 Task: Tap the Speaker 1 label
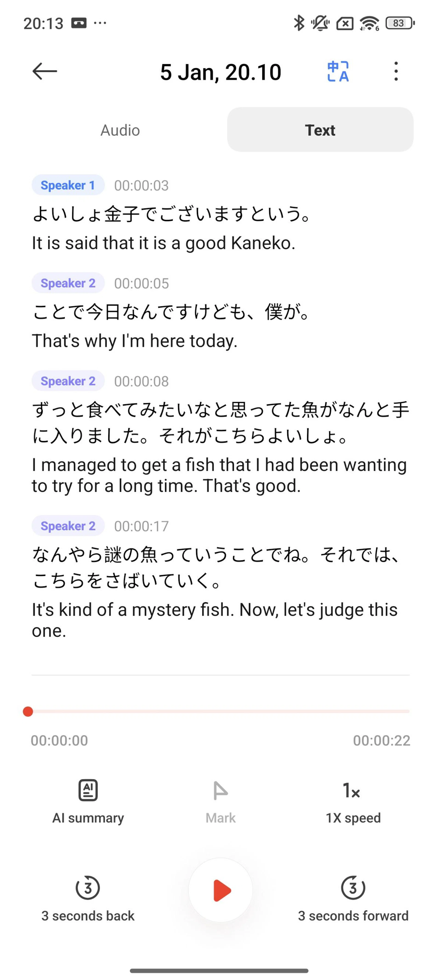click(x=68, y=185)
